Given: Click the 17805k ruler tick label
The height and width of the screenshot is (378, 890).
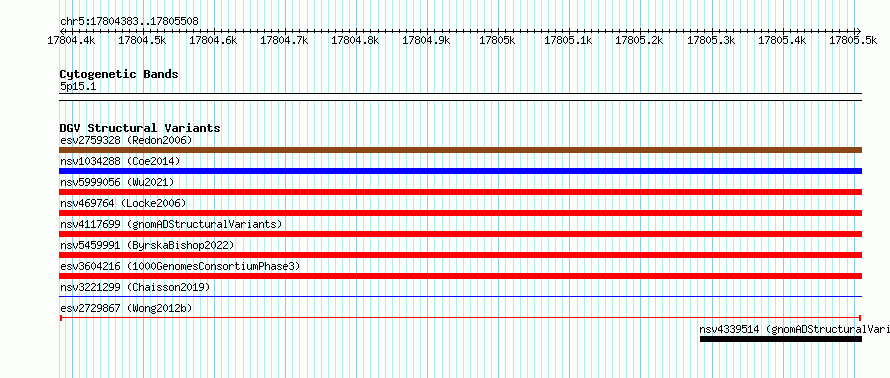Looking at the screenshot, I should click(x=497, y=40).
